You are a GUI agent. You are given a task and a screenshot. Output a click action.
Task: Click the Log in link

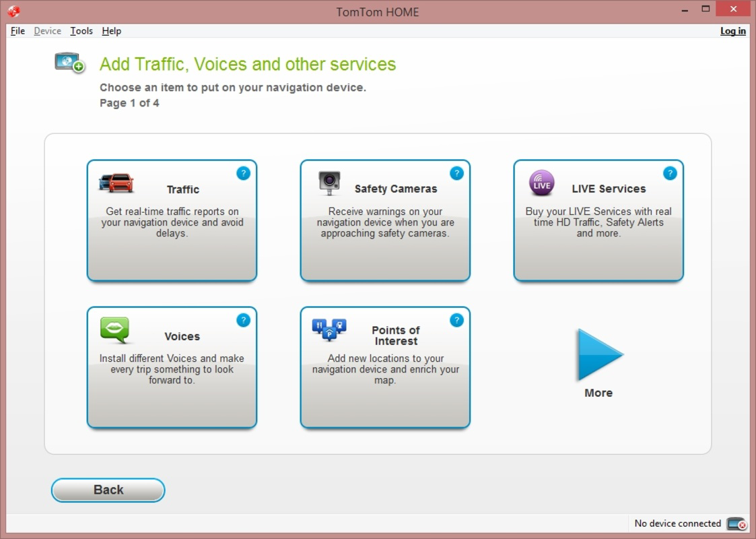click(x=732, y=31)
